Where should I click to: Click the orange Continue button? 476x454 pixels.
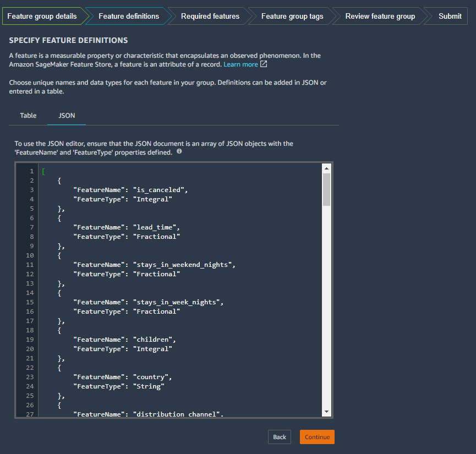[x=317, y=437]
